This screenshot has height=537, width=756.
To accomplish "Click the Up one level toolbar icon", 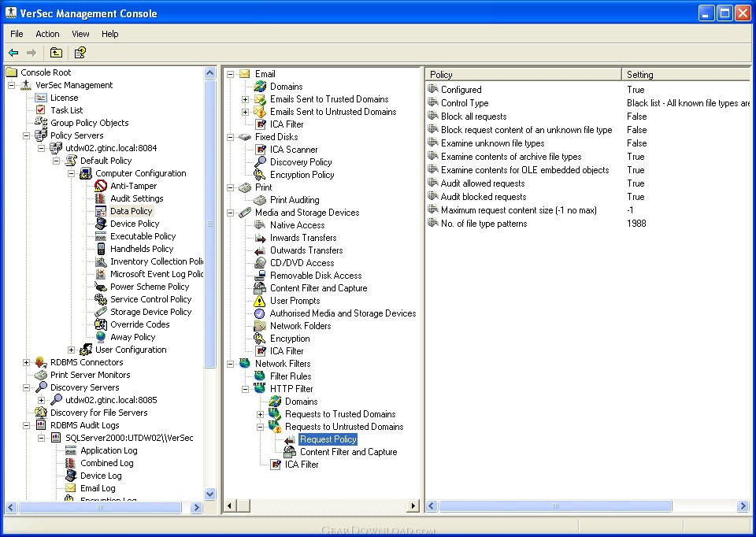I will click(x=57, y=53).
